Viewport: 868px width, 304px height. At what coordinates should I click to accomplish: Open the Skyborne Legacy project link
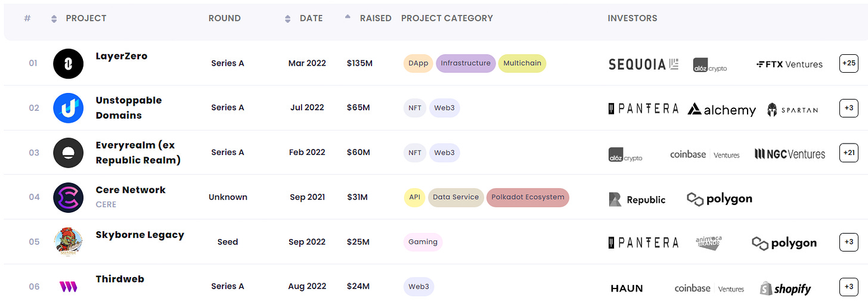click(x=140, y=235)
